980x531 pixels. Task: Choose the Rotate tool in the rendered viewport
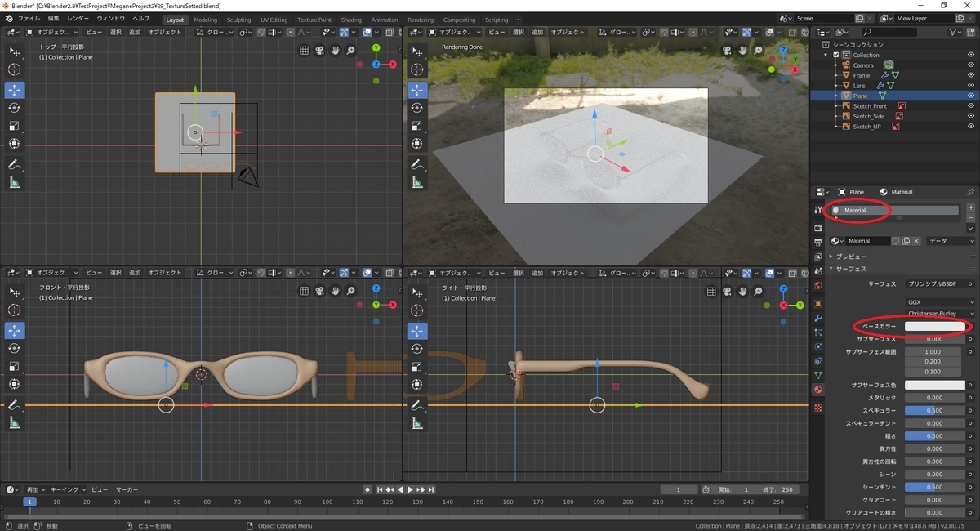coord(417,108)
